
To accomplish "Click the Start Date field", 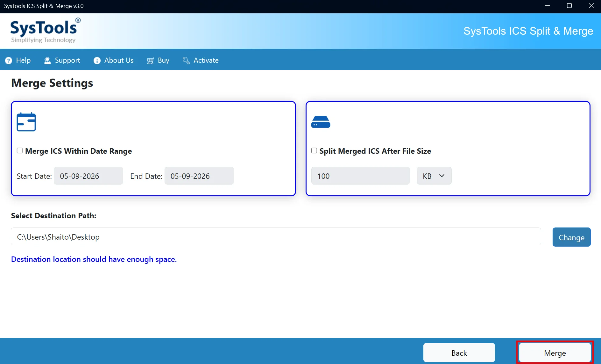I will click(88, 176).
